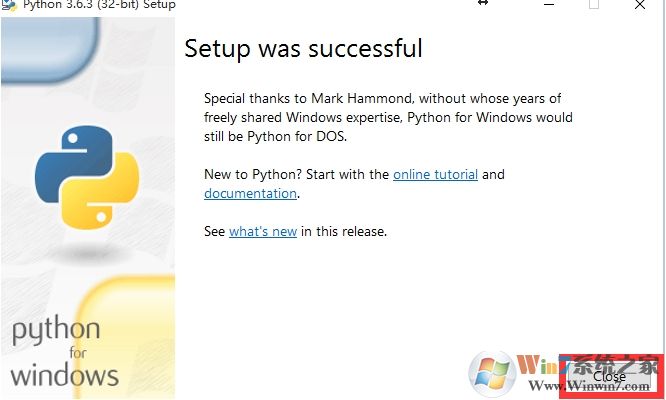Minimize the Python Setup window
666x400 pixels.
547,4
